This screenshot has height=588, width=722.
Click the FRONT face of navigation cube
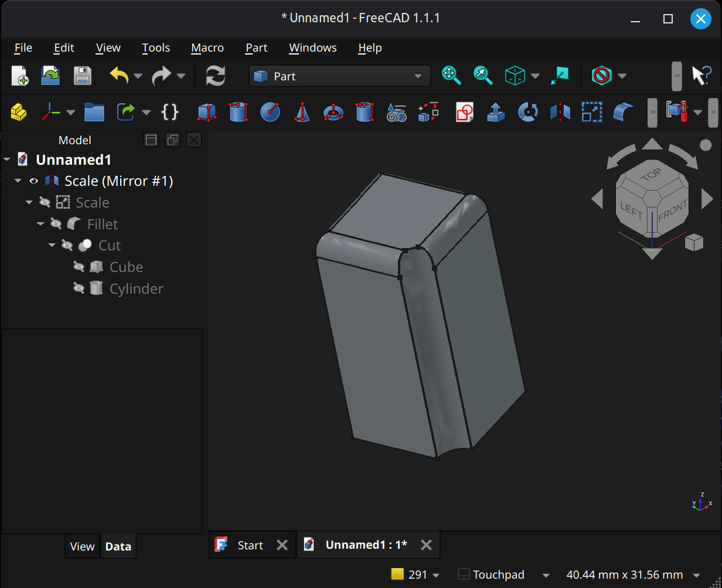[x=672, y=212]
